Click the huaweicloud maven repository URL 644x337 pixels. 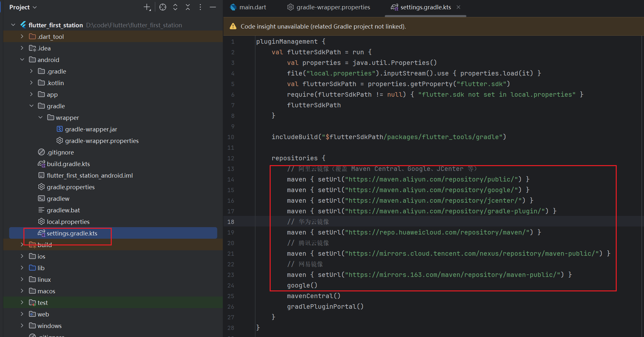[437, 232]
